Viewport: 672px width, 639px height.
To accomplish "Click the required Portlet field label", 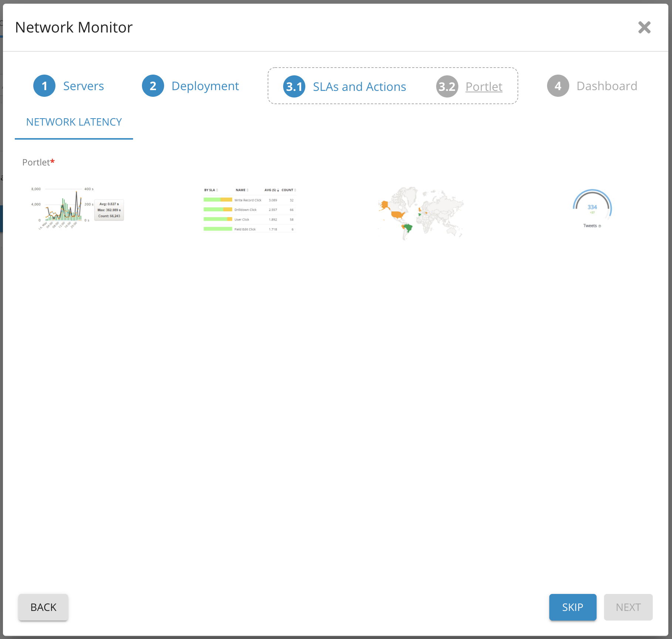I will pyautogui.click(x=36, y=163).
